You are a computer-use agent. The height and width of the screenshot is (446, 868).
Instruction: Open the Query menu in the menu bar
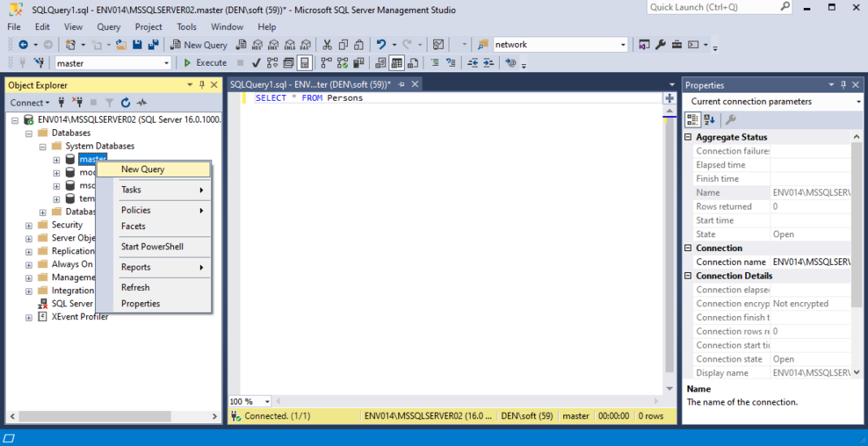pyautogui.click(x=109, y=27)
